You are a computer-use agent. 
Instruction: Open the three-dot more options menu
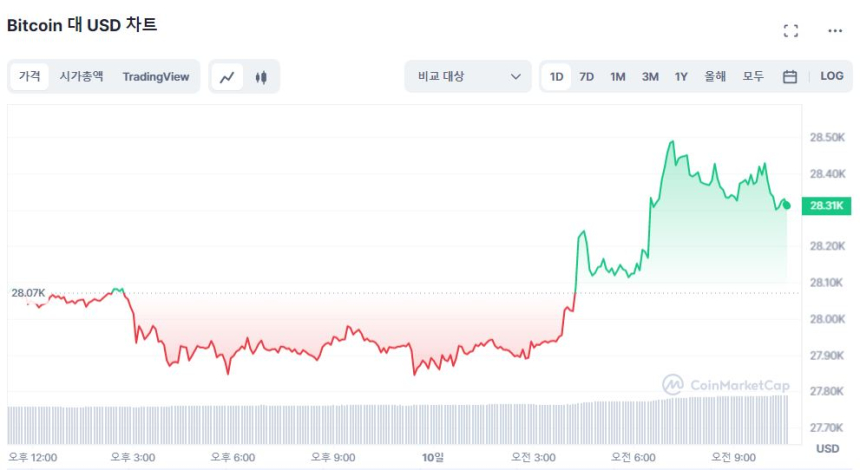pyautogui.click(x=835, y=31)
